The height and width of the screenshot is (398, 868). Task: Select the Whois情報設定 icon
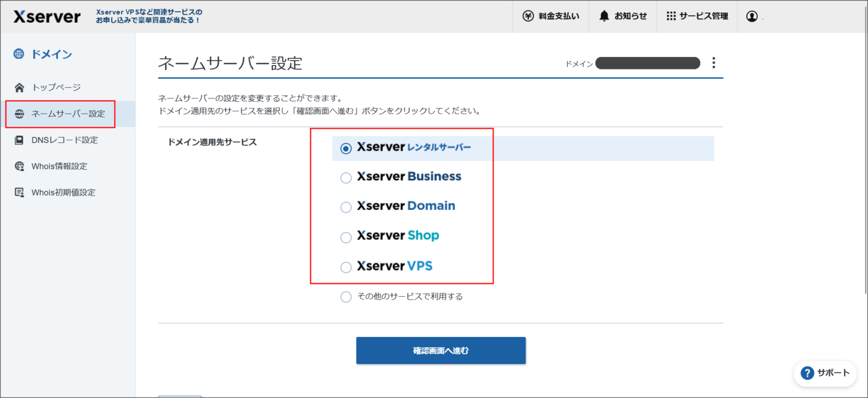pyautogui.click(x=20, y=166)
